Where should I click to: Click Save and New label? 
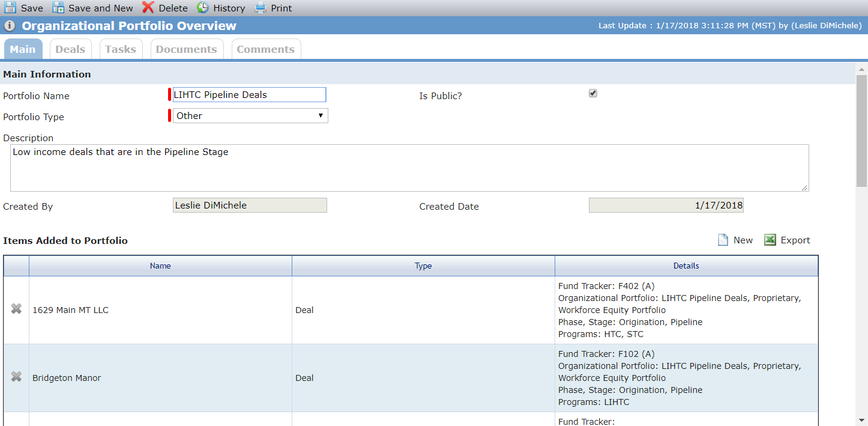[x=101, y=8]
